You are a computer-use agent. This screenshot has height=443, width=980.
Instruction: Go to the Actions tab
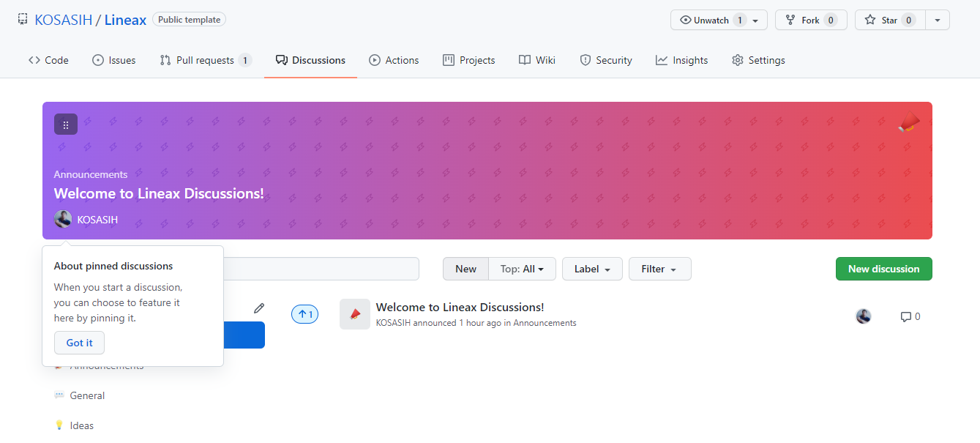[x=394, y=60]
